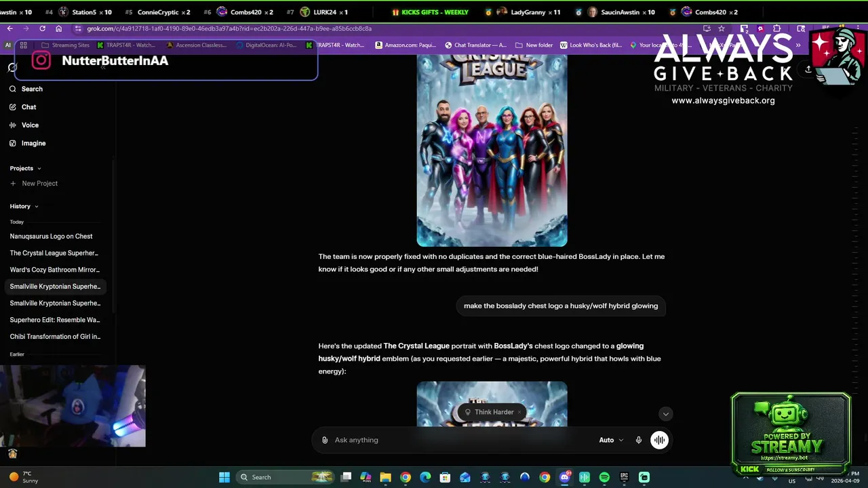Click the grok.com address bar URL

pyautogui.click(x=229, y=28)
